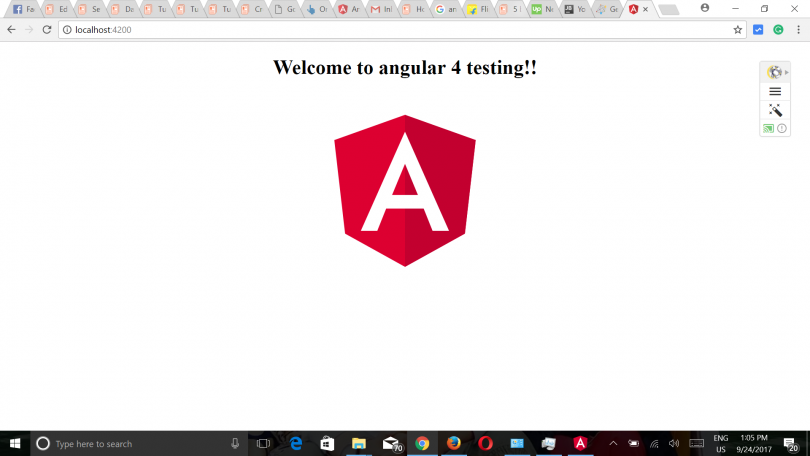The width and height of the screenshot is (810, 456).
Task: Open the touch keyboard tray icon
Action: pos(696,444)
